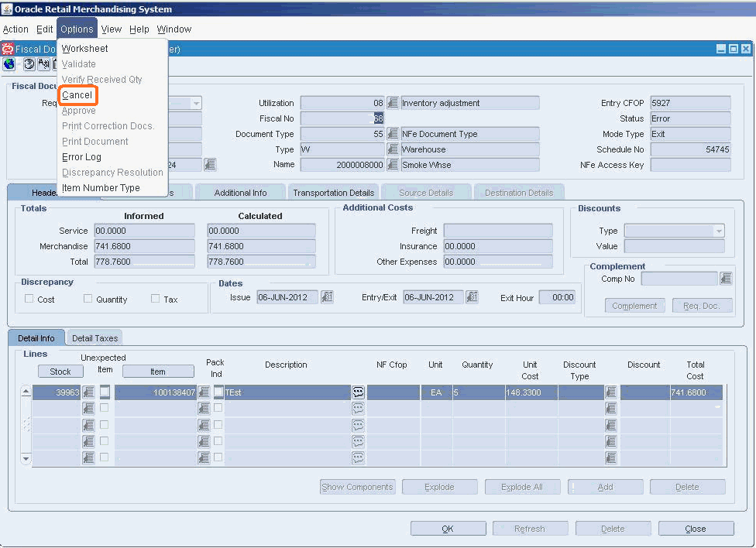
Task: Click lines scrollbar up arrow
Action: pos(26,392)
